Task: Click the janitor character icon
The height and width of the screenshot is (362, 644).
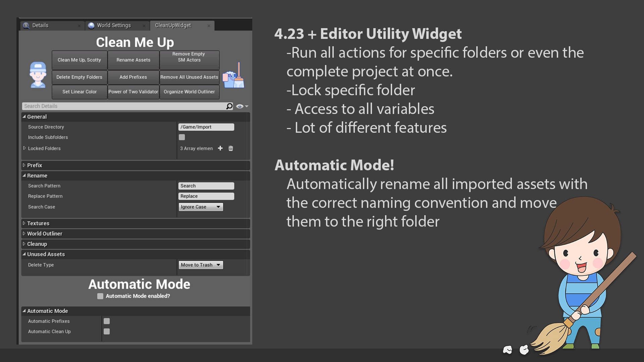Action: point(38,75)
